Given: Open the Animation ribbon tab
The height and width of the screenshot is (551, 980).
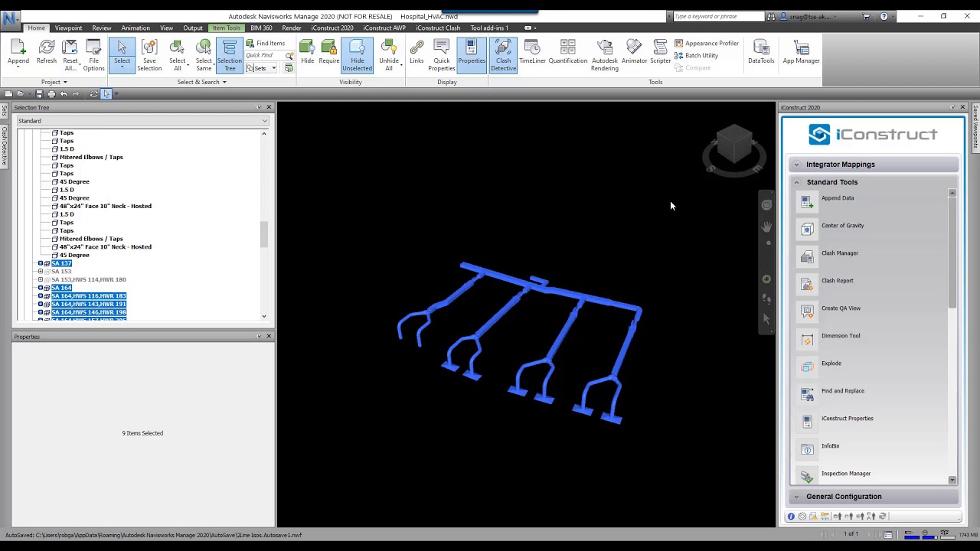Looking at the screenshot, I should coord(136,28).
